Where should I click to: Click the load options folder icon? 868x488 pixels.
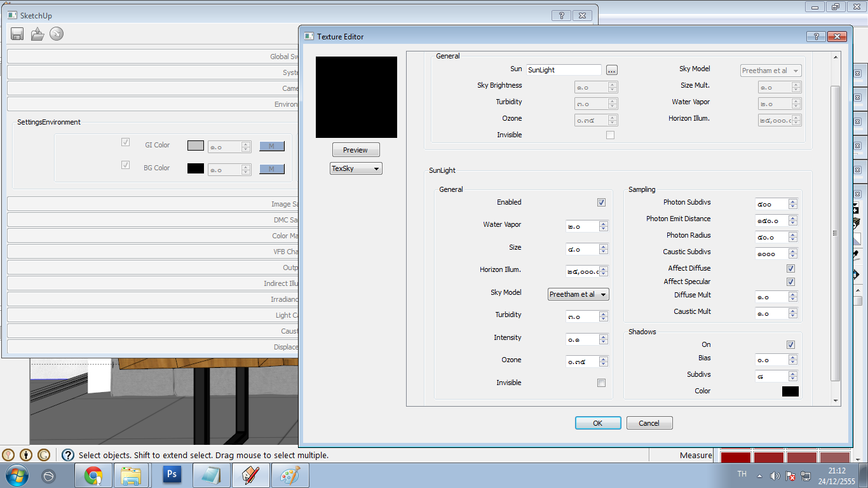pyautogui.click(x=37, y=34)
